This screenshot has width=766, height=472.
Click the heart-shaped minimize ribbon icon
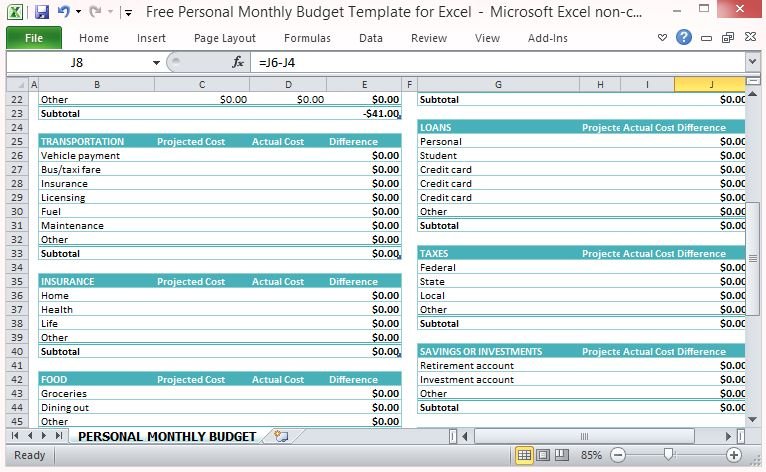(662, 38)
